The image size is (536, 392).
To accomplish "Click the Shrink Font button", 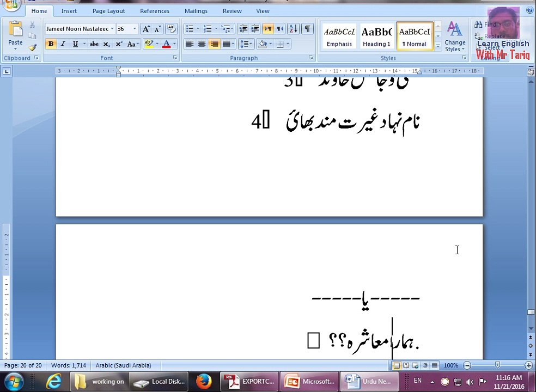I will coord(157,29).
